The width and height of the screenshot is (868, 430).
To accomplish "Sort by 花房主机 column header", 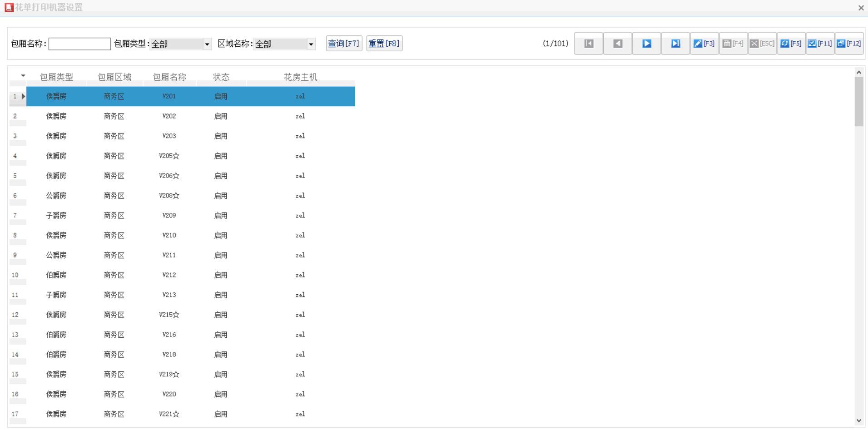I will [x=300, y=77].
